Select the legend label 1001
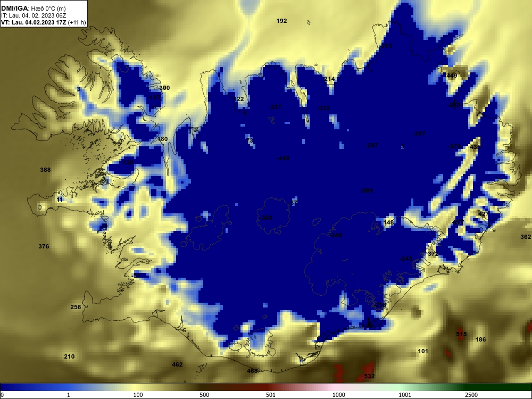This screenshot has width=532, height=399. click(405, 395)
